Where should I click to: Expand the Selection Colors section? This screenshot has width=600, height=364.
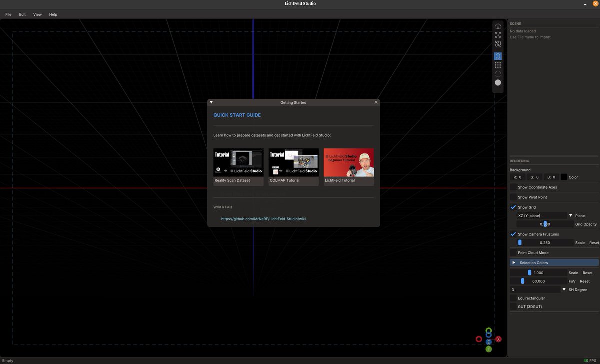(554, 263)
